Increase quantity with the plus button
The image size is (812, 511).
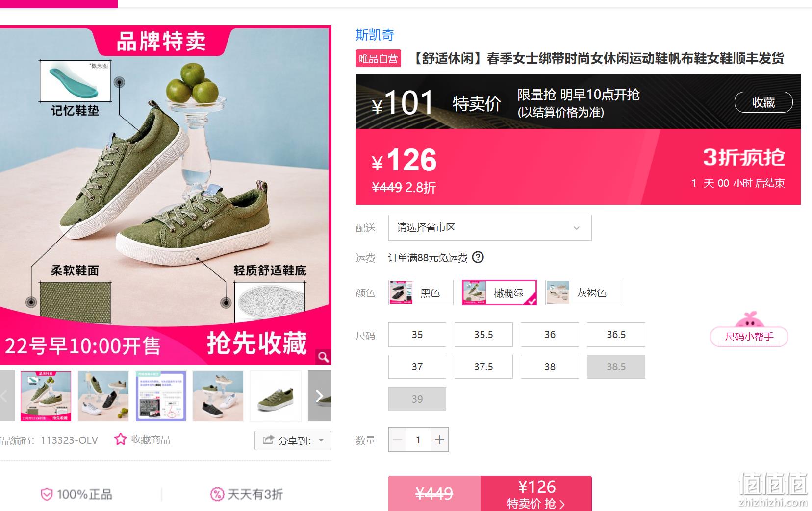click(439, 440)
